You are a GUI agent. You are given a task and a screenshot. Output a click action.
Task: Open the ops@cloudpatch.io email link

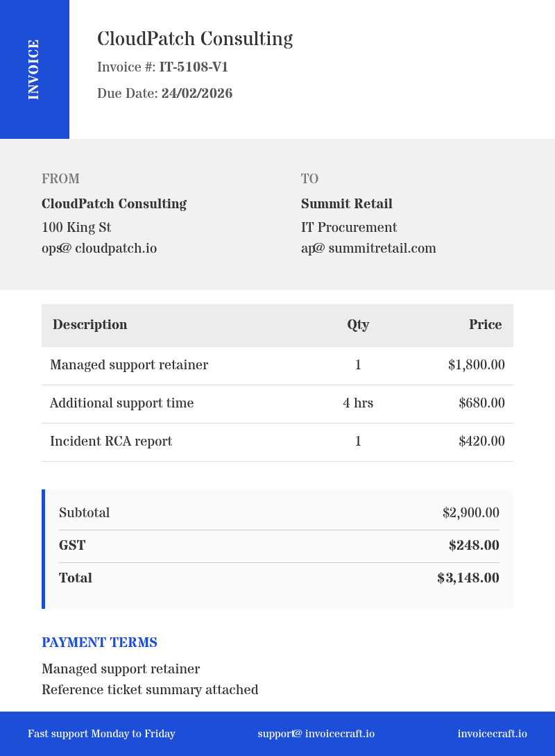coord(99,249)
